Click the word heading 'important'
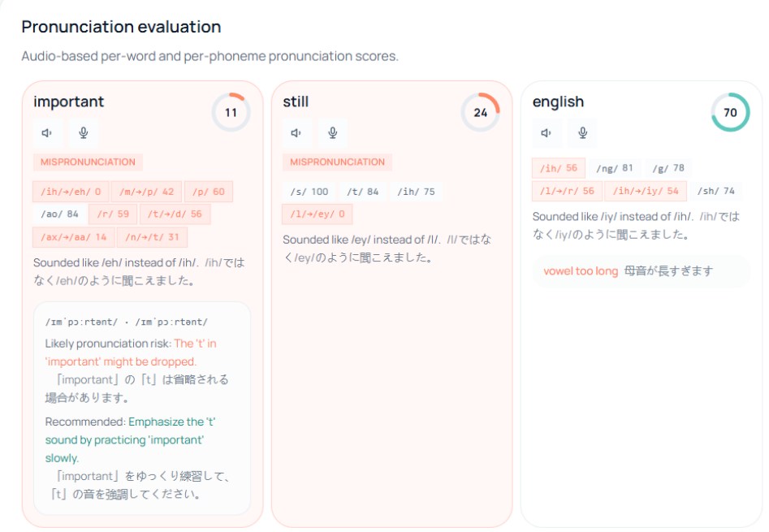This screenshot has width=769, height=532. click(x=69, y=102)
